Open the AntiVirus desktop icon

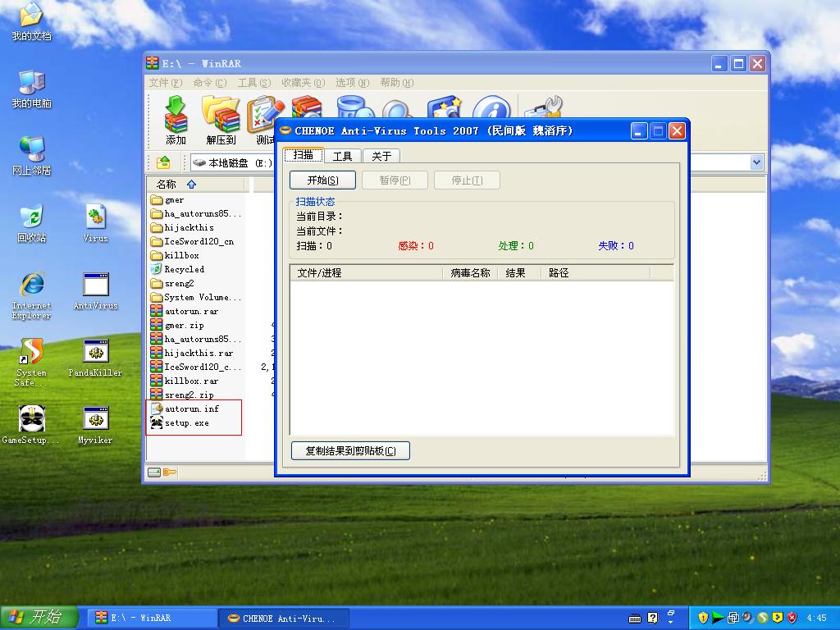(x=95, y=291)
